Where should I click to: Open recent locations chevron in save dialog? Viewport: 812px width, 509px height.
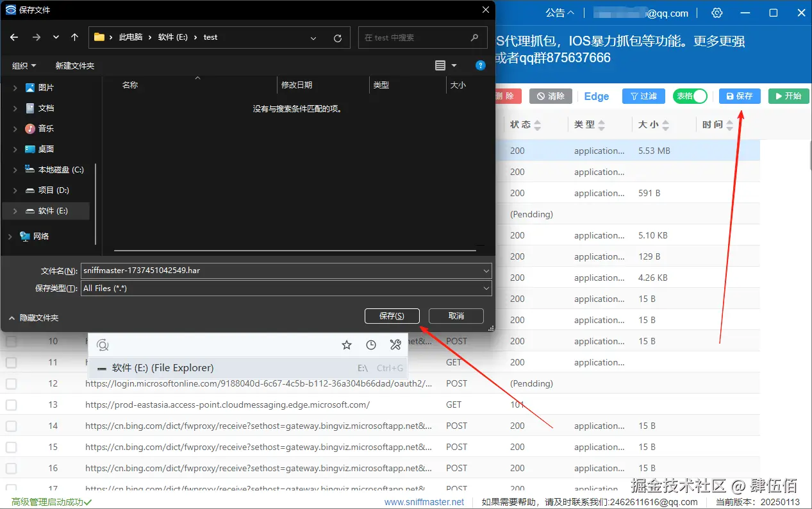coord(56,37)
